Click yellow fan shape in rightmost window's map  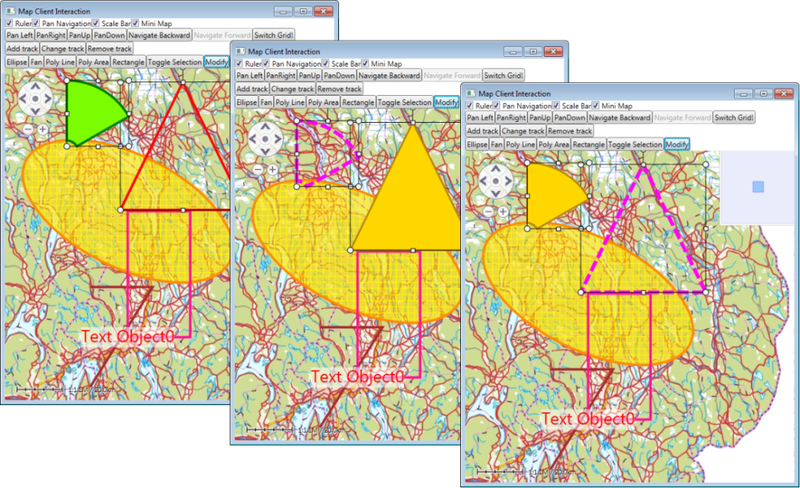[555, 196]
